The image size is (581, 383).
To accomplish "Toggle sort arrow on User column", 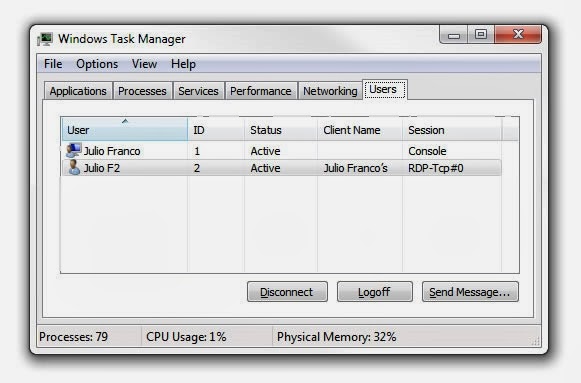I will point(125,121).
